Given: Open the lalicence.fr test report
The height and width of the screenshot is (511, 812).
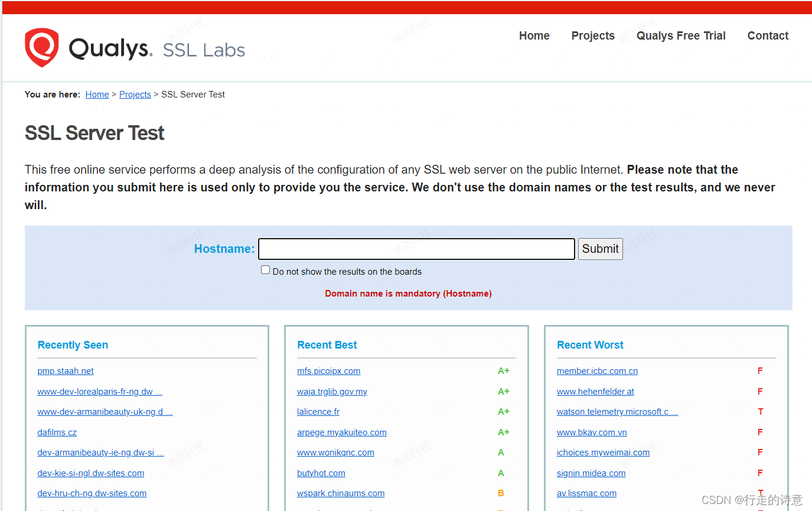Looking at the screenshot, I should coord(318,411).
